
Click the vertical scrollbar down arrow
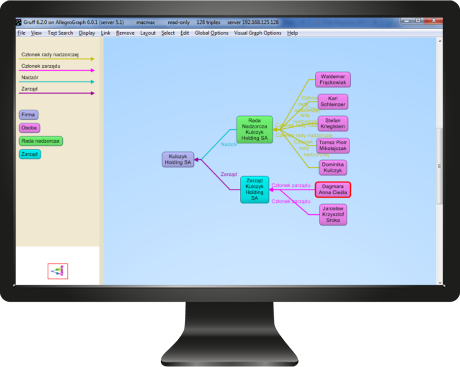tap(440, 283)
